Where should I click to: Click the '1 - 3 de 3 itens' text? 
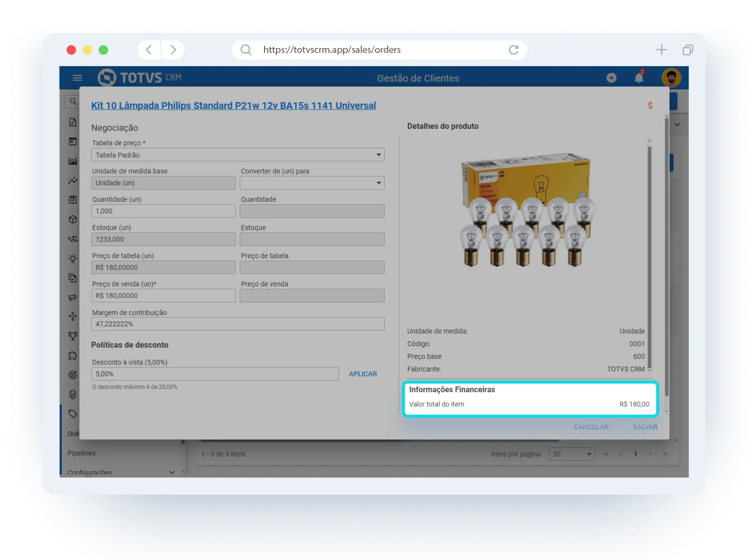point(223,454)
